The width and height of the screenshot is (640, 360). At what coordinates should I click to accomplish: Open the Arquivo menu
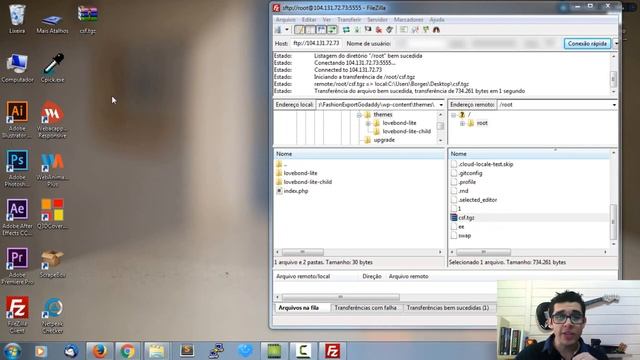[x=285, y=20]
